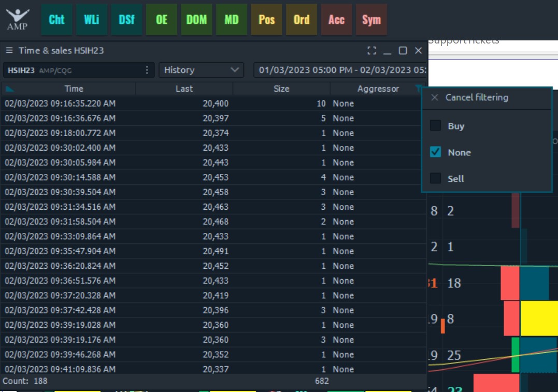Open the DSf toolbar button
Viewport: 558px width, 392px height.
pyautogui.click(x=127, y=20)
